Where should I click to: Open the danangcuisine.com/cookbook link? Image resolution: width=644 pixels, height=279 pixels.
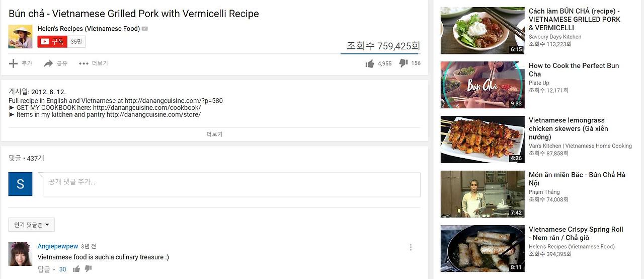[147, 108]
